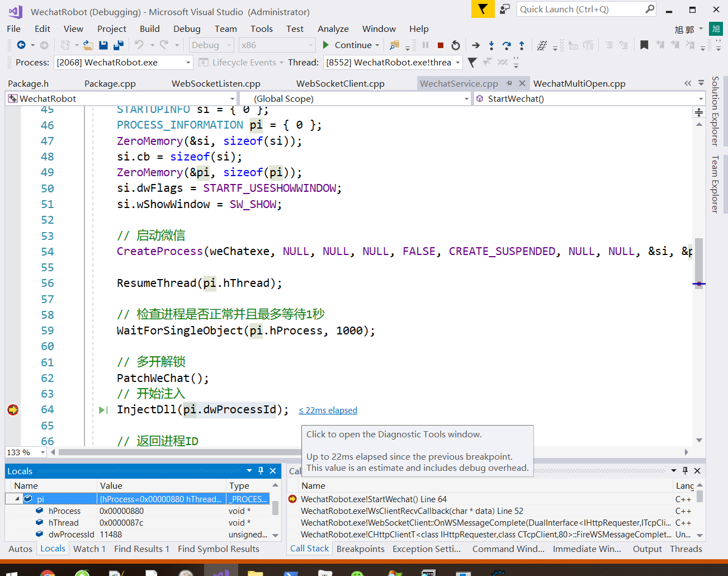The width and height of the screenshot is (728, 576).
Task: Open the Debug menu
Action: 187,29
